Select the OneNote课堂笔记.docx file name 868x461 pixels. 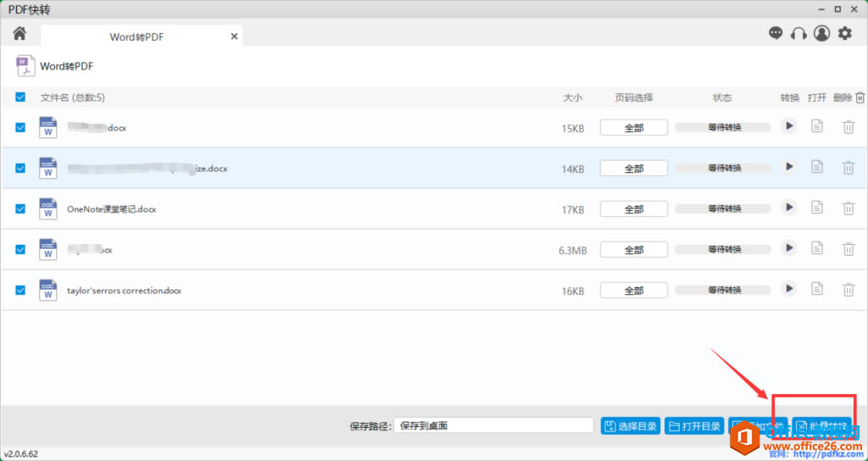click(x=111, y=209)
